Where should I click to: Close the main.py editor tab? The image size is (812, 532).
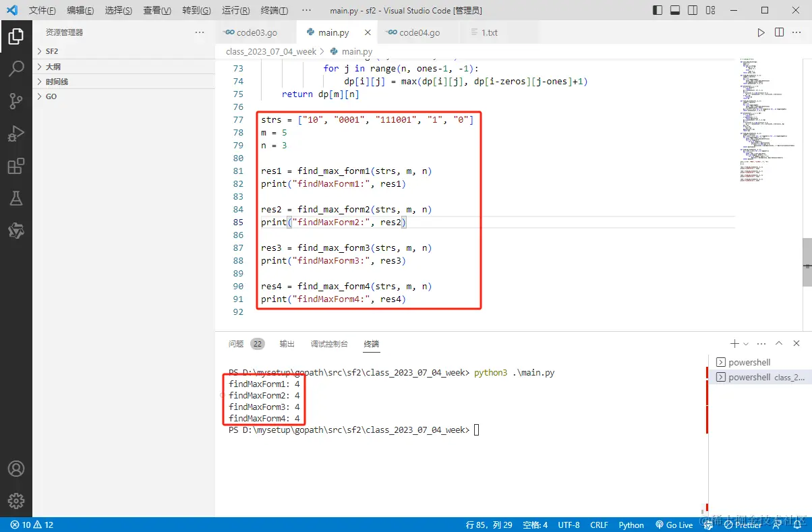(368, 32)
